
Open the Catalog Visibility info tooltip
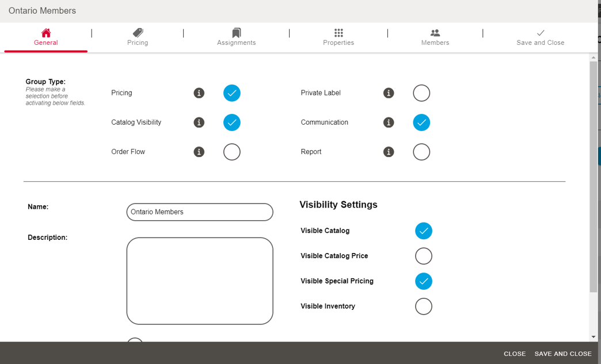(199, 122)
